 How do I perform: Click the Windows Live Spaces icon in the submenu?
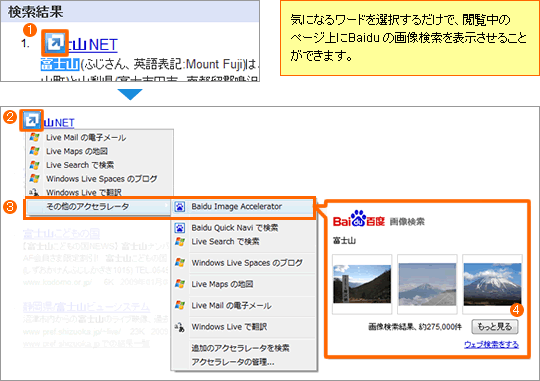click(x=179, y=262)
